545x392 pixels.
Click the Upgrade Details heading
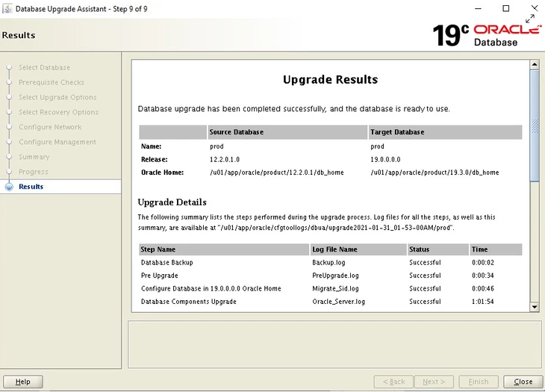[x=172, y=202]
